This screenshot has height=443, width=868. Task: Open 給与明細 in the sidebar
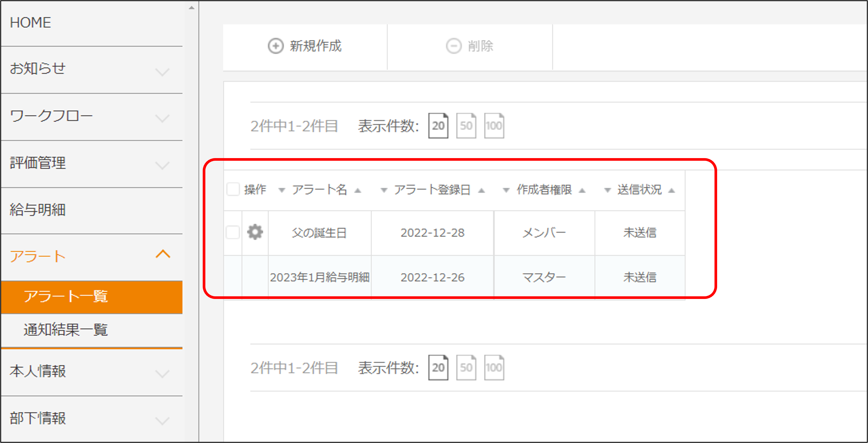[x=38, y=210]
